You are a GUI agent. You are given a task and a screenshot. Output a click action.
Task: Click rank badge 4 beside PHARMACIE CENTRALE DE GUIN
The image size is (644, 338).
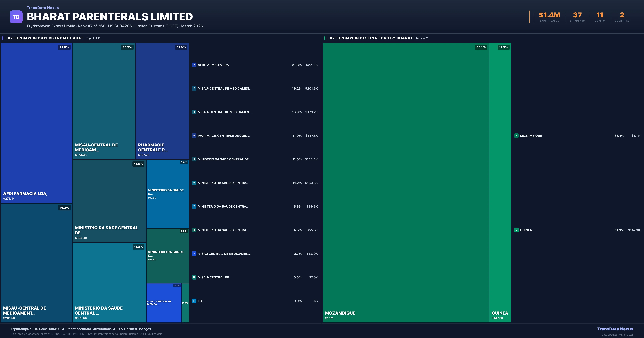[194, 135]
